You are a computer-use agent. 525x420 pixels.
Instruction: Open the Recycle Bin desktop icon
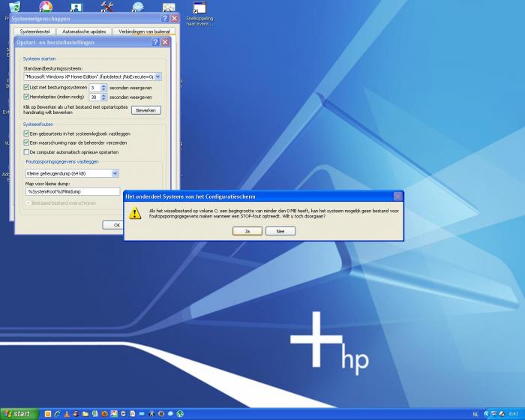pos(15,6)
